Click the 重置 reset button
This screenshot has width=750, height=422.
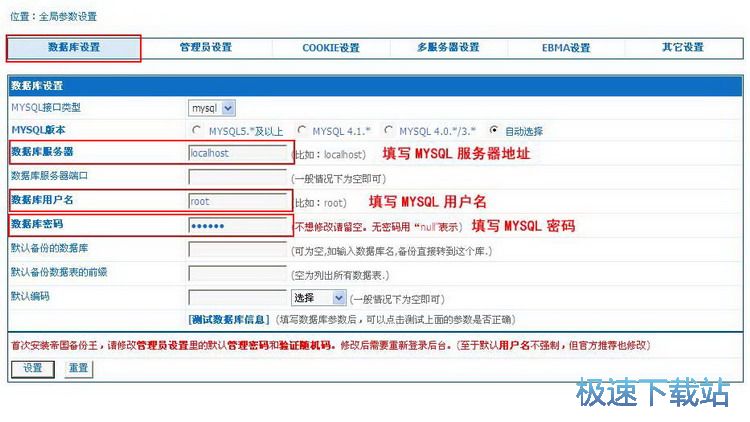pos(78,368)
